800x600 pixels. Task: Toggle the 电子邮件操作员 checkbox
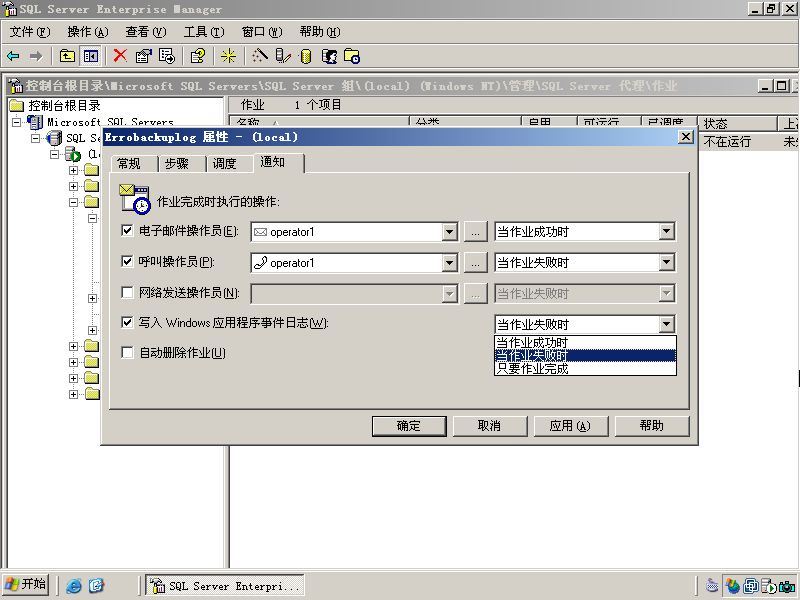click(127, 231)
